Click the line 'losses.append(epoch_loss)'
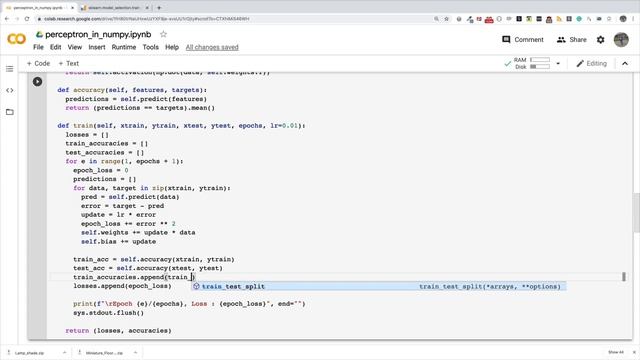The width and height of the screenshot is (640, 360). coord(122,286)
